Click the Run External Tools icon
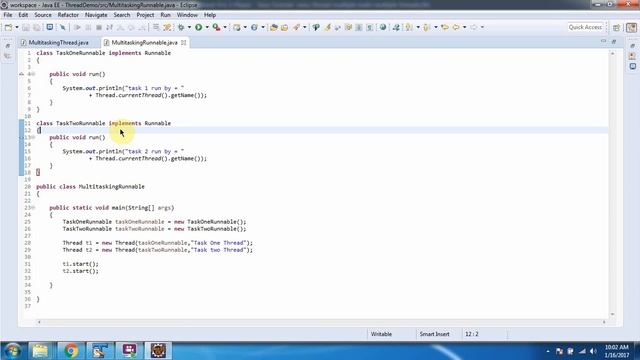 (x=217, y=27)
